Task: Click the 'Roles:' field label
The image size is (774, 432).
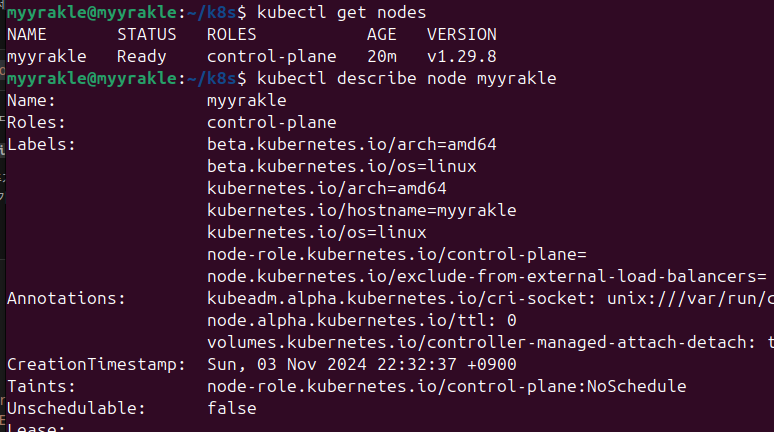Action: [36, 122]
